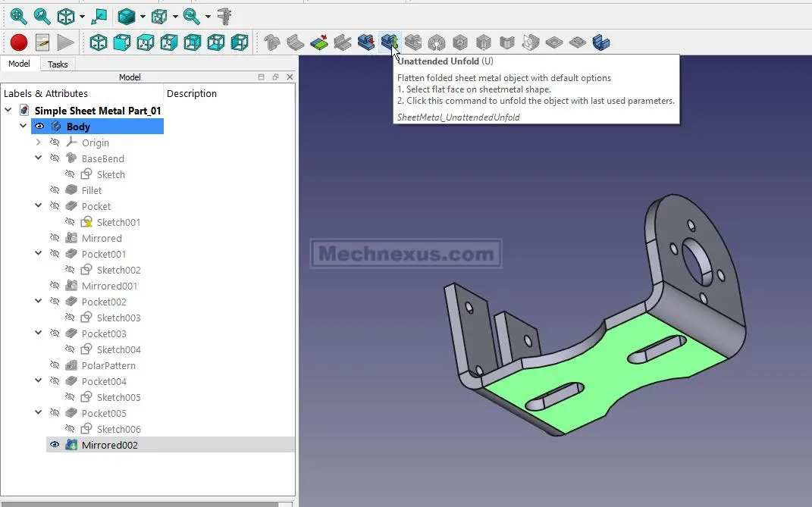The height and width of the screenshot is (507, 812).
Task: Show the hidden Fillet feature via eye icon
Action: (x=55, y=190)
